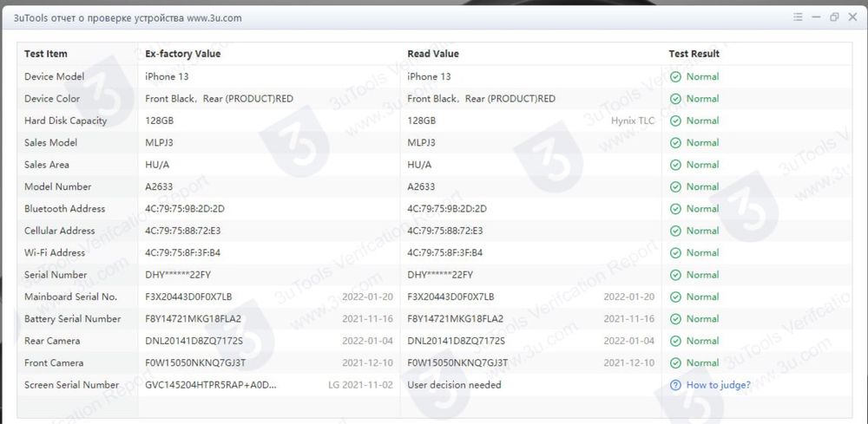Image resolution: width=868 pixels, height=424 pixels.
Task: Click the question mark icon beside How to judge
Action: point(675,385)
